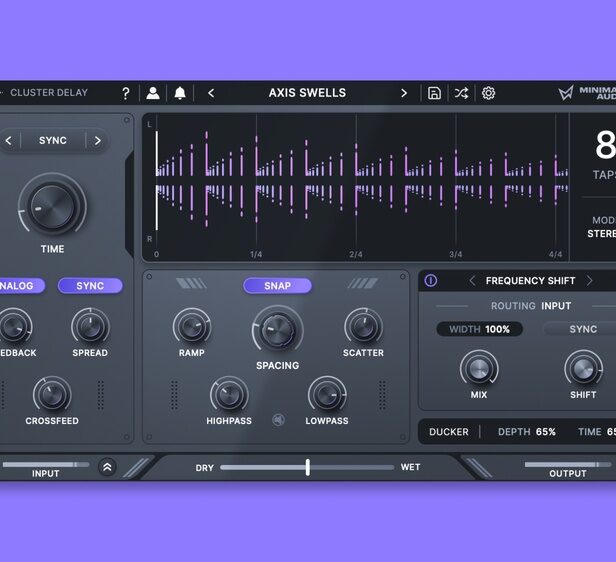616x562 pixels.
Task: Go to the next preset after AXIS SWELLS
Action: [x=404, y=93]
